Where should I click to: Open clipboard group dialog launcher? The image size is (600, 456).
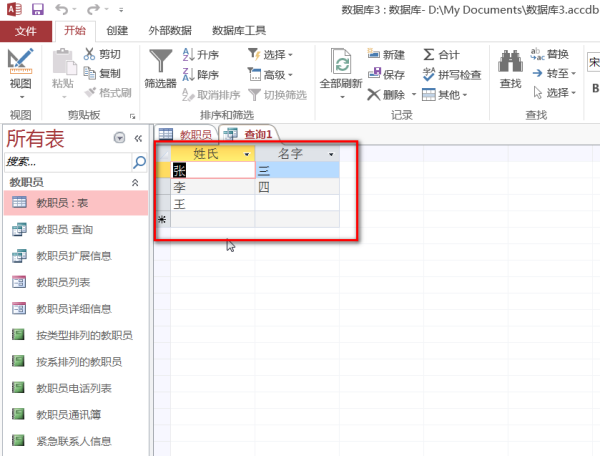pos(132,116)
